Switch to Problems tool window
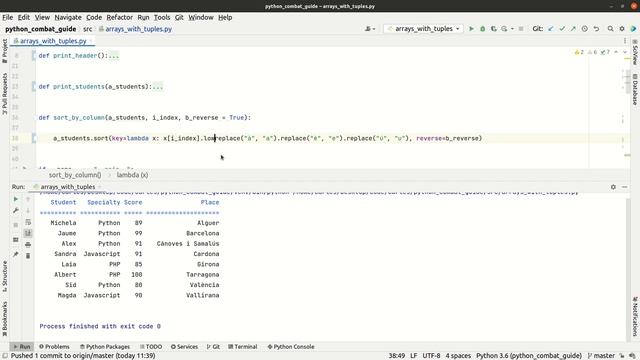 [x=54, y=347]
